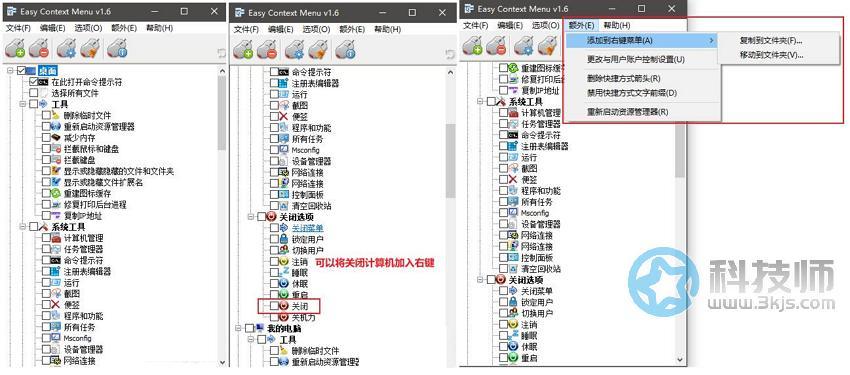The height and width of the screenshot is (375, 850).
Task: Click 重建图标缓存 icon in left window
Action: pos(57,193)
